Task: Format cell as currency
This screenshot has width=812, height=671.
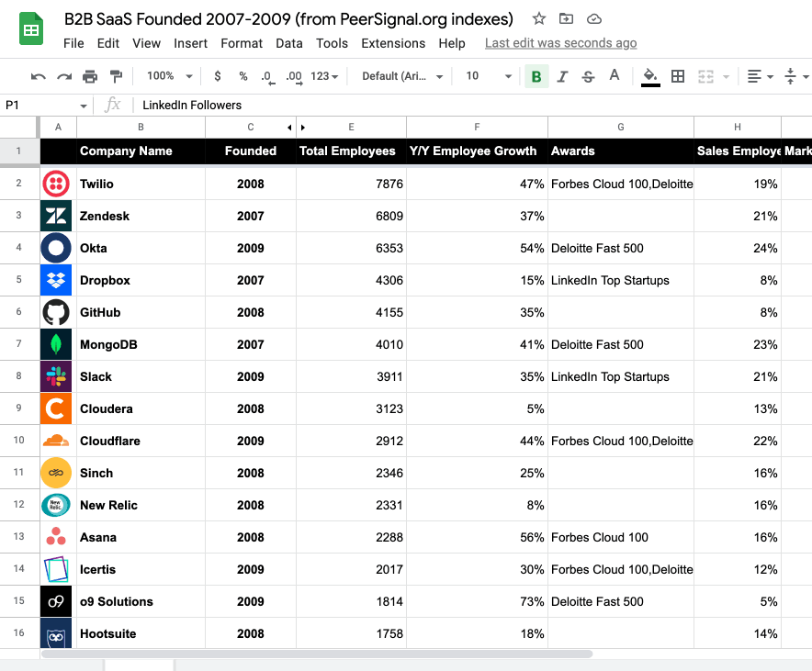Action: point(218,76)
